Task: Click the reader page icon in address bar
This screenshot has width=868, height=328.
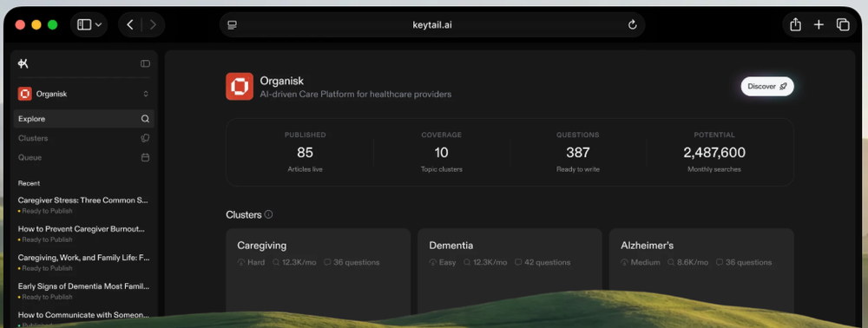Action: [x=233, y=25]
